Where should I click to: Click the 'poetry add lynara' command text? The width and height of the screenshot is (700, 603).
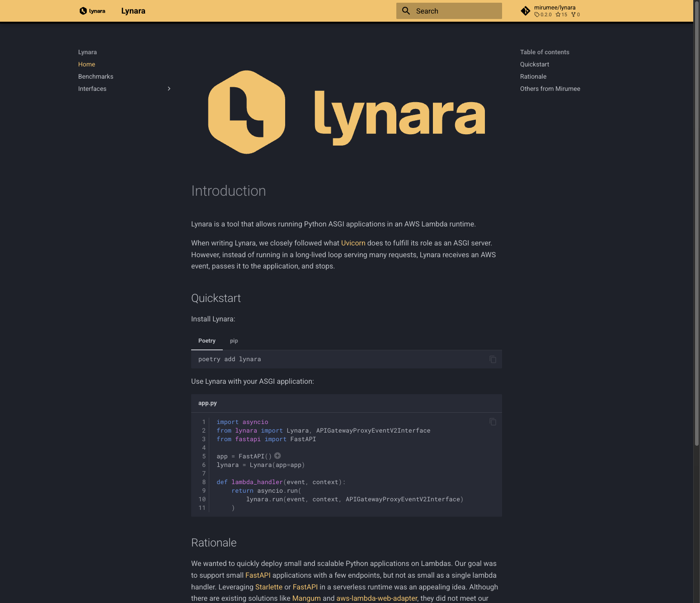pos(230,359)
